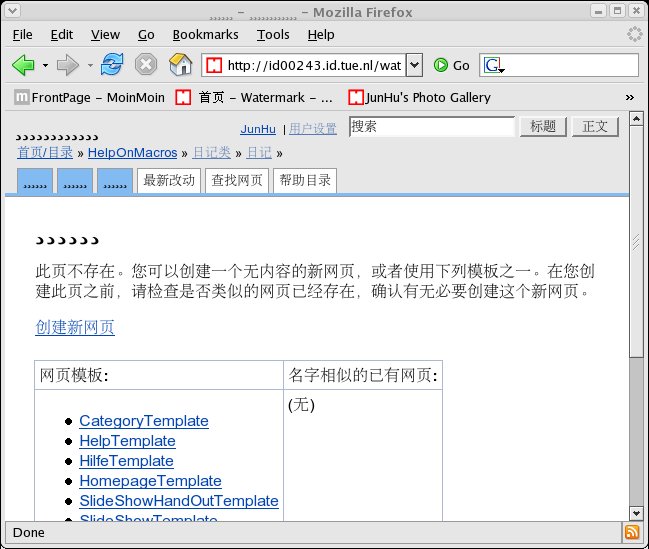Click in the 搜索 wiki search field
Image resolution: width=649 pixels, height=549 pixels.
(x=431, y=127)
